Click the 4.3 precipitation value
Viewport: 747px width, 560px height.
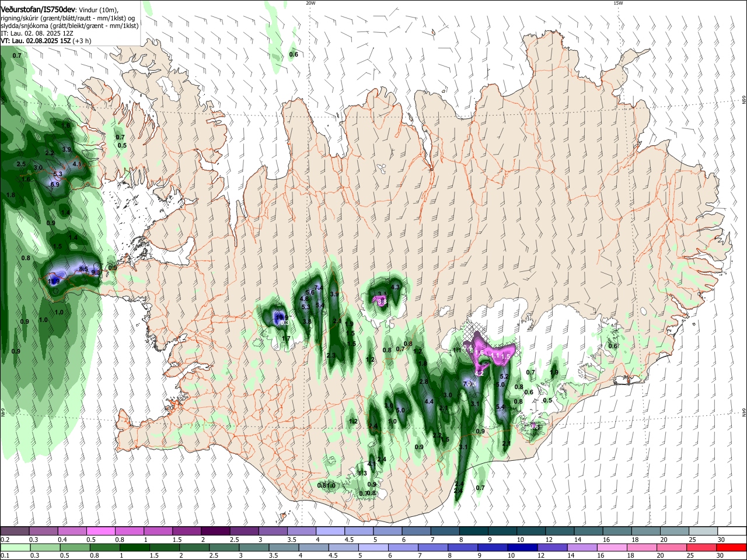[395, 287]
